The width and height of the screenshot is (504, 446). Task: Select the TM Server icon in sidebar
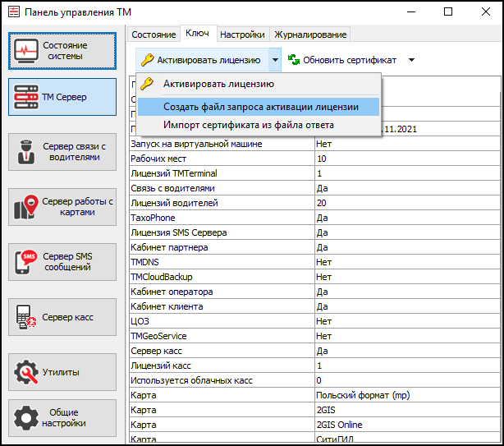[x=28, y=97]
